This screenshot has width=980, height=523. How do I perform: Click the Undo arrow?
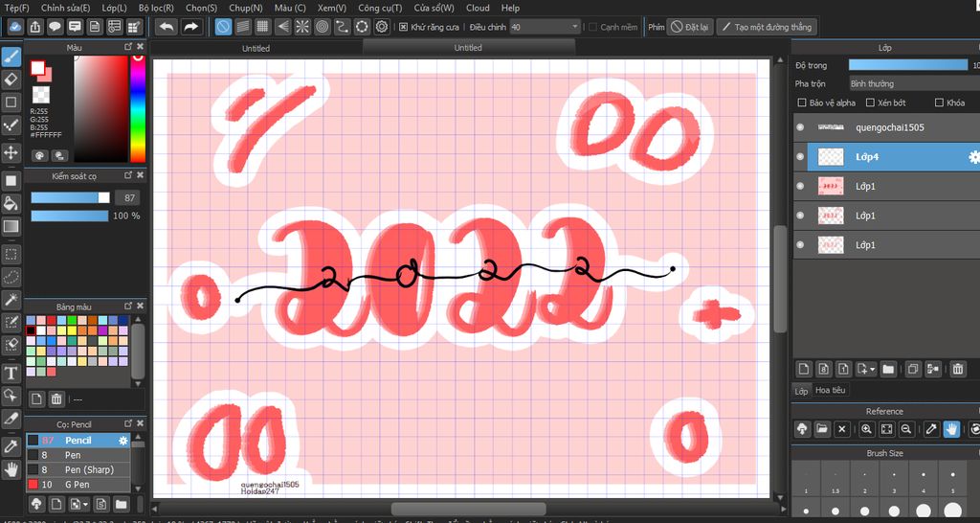pyautogui.click(x=167, y=27)
